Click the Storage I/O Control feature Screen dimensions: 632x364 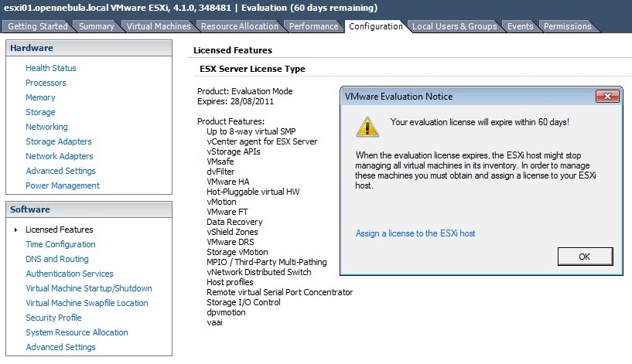[x=244, y=303]
